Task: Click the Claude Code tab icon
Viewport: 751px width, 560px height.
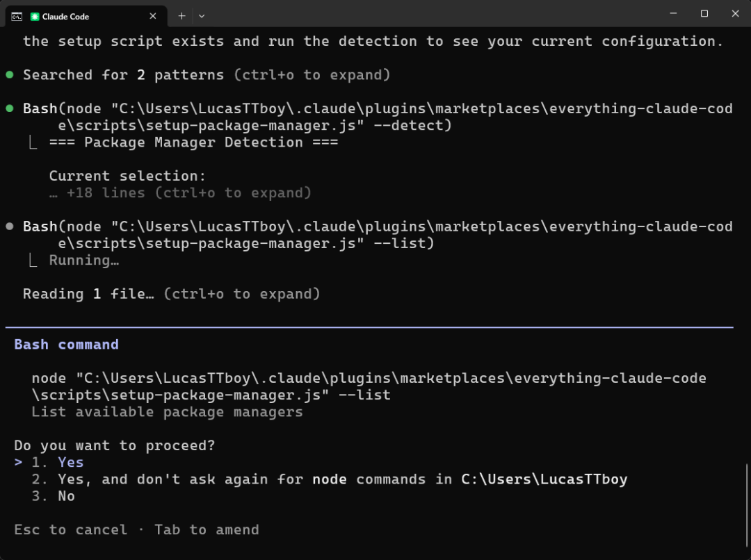Action: tap(35, 16)
